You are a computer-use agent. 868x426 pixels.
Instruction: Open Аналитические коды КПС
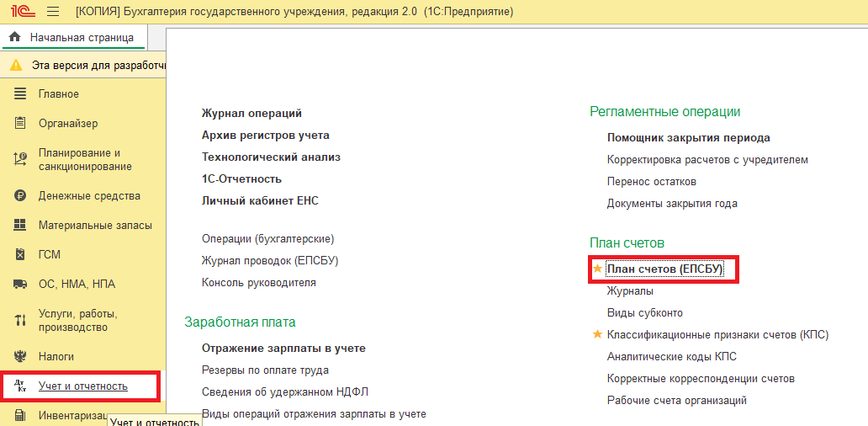click(x=671, y=357)
